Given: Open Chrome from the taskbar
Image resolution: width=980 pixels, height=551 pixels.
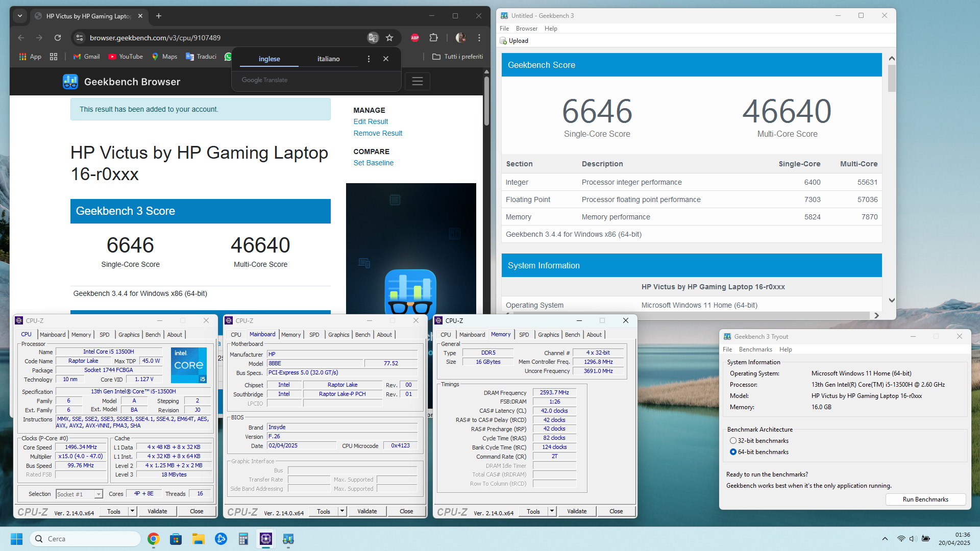Looking at the screenshot, I should pos(153,539).
